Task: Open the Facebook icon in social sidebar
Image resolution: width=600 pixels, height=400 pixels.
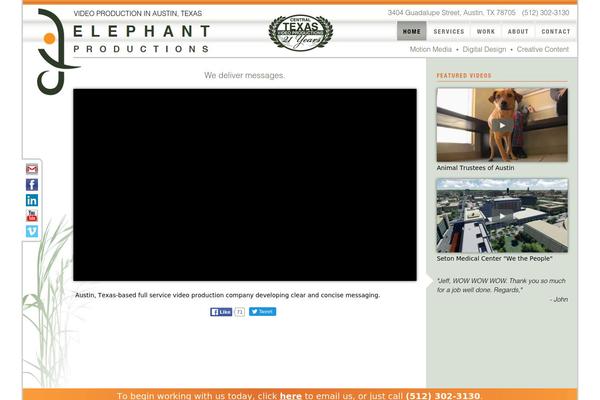Action: 32,185
